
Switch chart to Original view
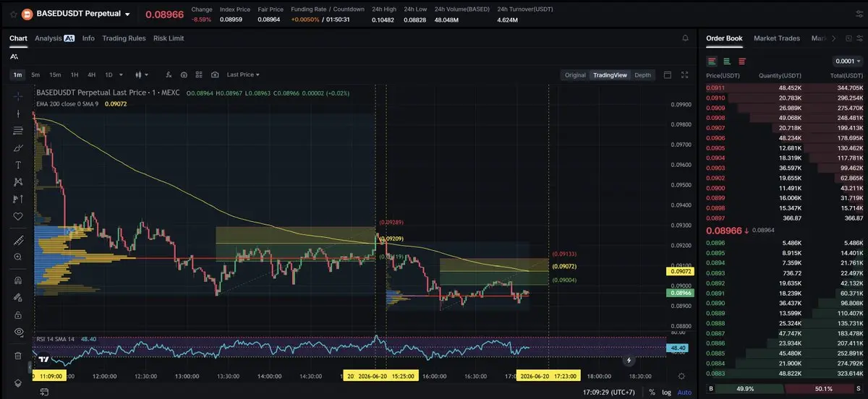[575, 75]
